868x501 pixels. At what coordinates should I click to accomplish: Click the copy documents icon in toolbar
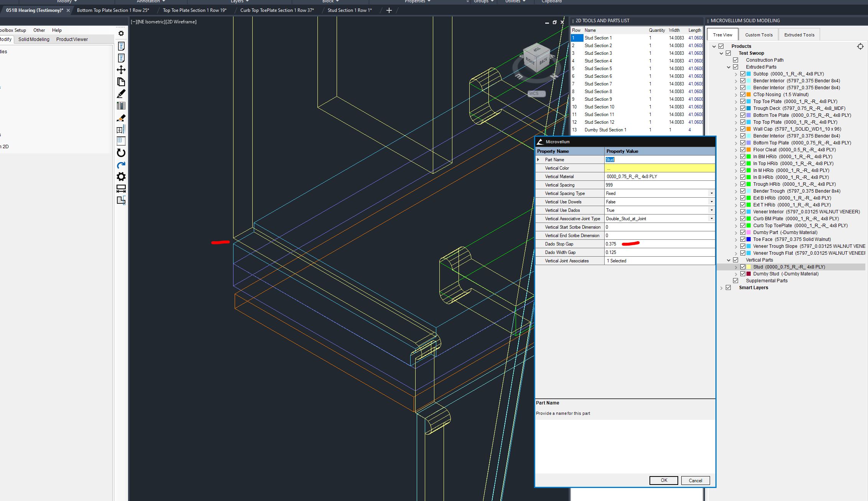pyautogui.click(x=121, y=82)
